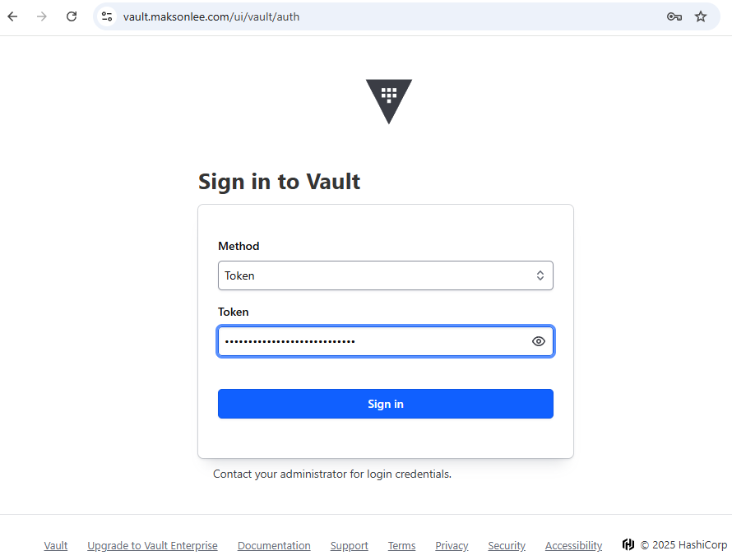This screenshot has height=560, width=732.
Task: Open site information icon in address bar
Action: (x=106, y=16)
